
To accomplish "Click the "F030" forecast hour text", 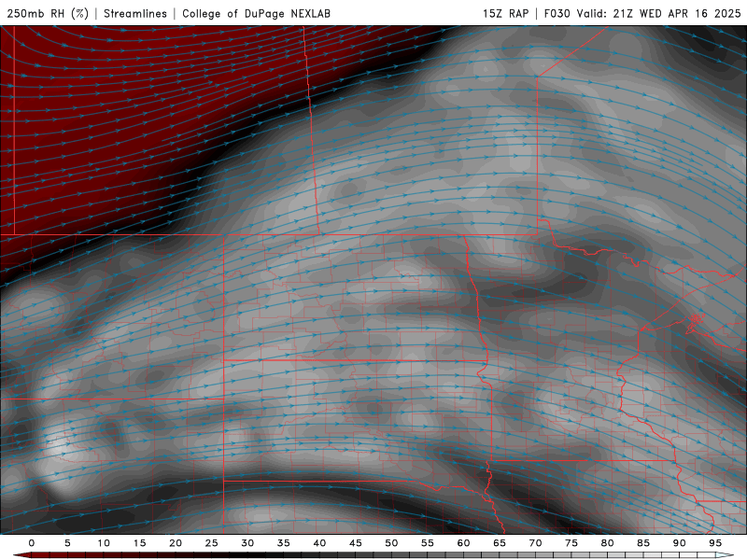I will [557, 13].
